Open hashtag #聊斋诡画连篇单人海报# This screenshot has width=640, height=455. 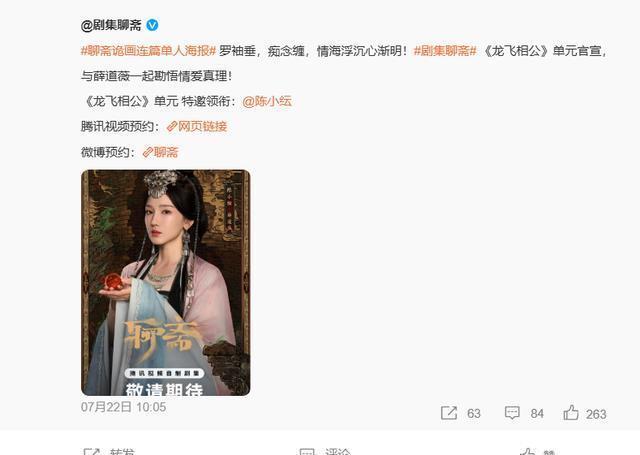pyautogui.click(x=148, y=51)
